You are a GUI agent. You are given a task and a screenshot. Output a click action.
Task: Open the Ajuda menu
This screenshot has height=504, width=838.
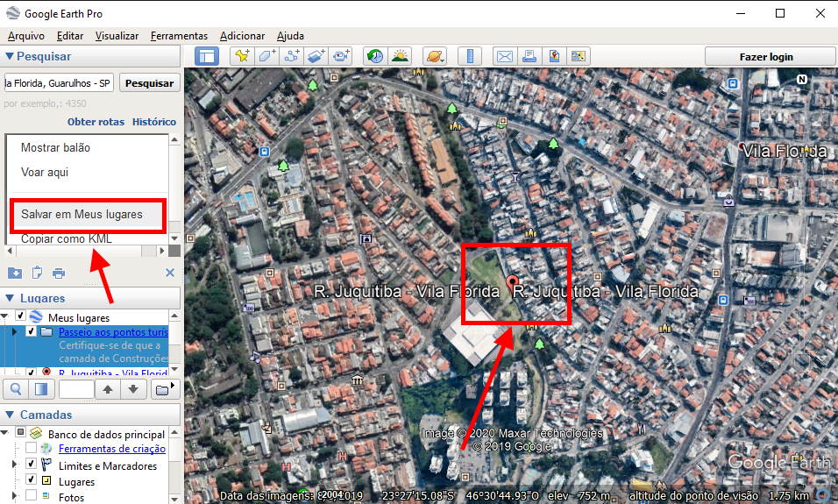[290, 36]
